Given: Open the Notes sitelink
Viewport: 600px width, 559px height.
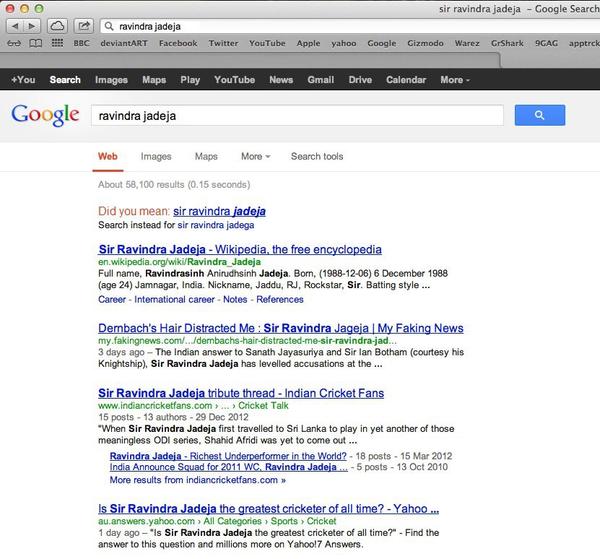Looking at the screenshot, I should [x=235, y=299].
